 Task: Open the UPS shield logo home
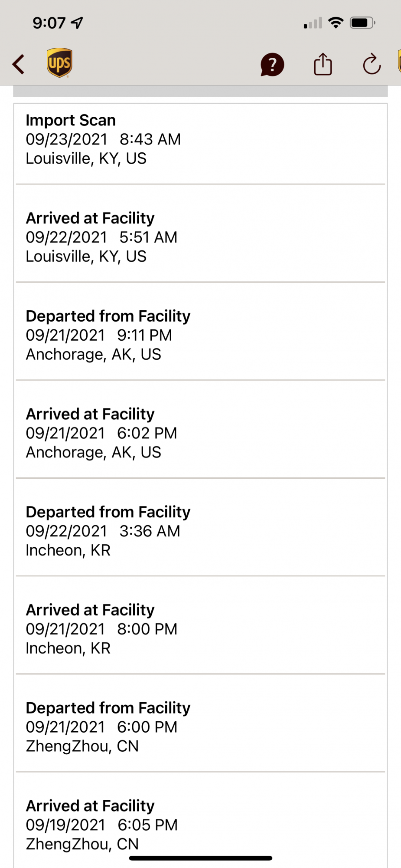[59, 62]
